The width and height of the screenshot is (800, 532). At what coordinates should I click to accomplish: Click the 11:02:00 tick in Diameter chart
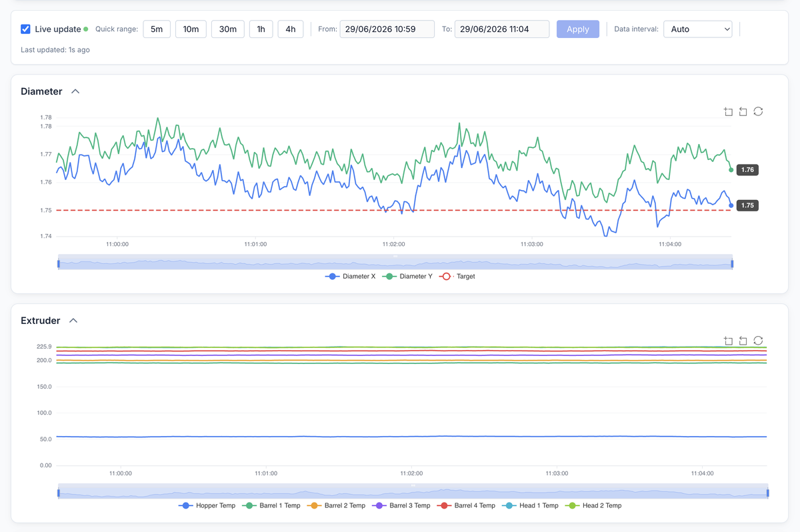pos(393,244)
